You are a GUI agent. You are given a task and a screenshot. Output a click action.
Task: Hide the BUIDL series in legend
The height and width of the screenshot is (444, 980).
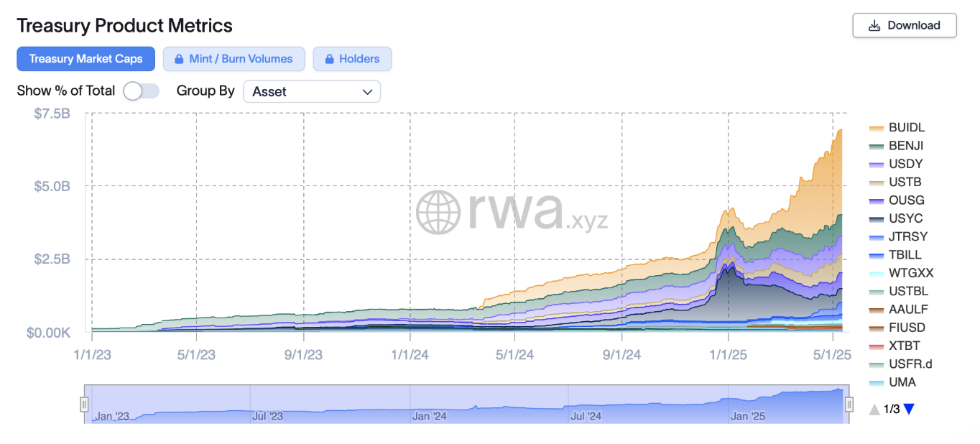click(897, 127)
